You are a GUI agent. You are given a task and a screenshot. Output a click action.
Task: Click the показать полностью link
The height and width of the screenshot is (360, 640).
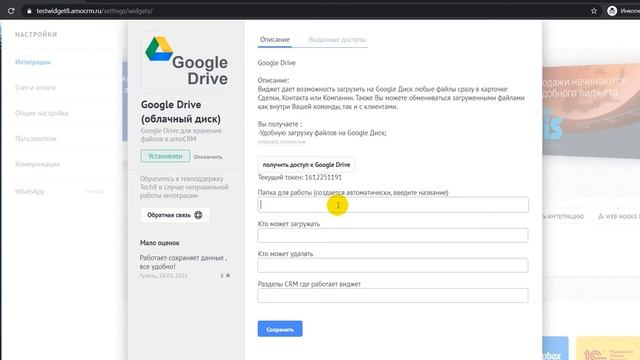tap(282, 142)
